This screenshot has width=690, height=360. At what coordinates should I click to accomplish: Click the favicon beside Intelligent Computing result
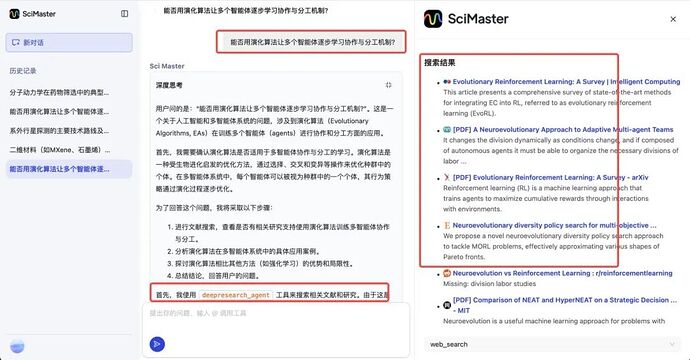coord(447,81)
